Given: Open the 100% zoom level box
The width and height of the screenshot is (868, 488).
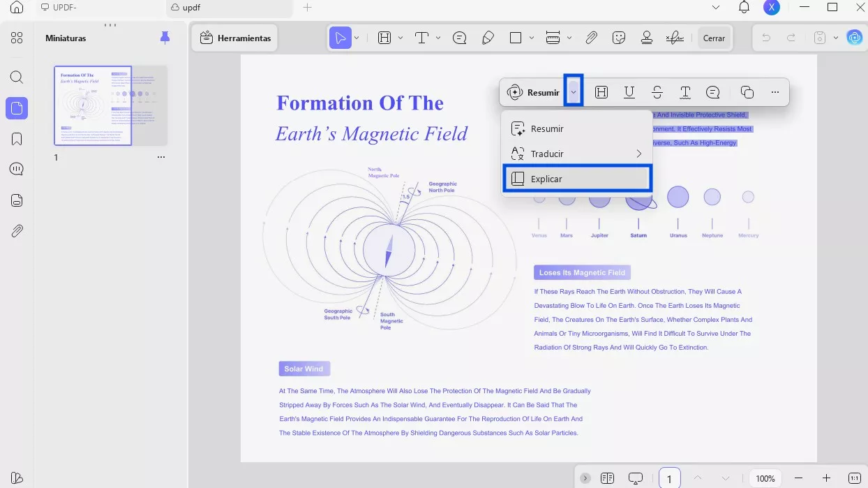Looking at the screenshot, I should pyautogui.click(x=765, y=478).
